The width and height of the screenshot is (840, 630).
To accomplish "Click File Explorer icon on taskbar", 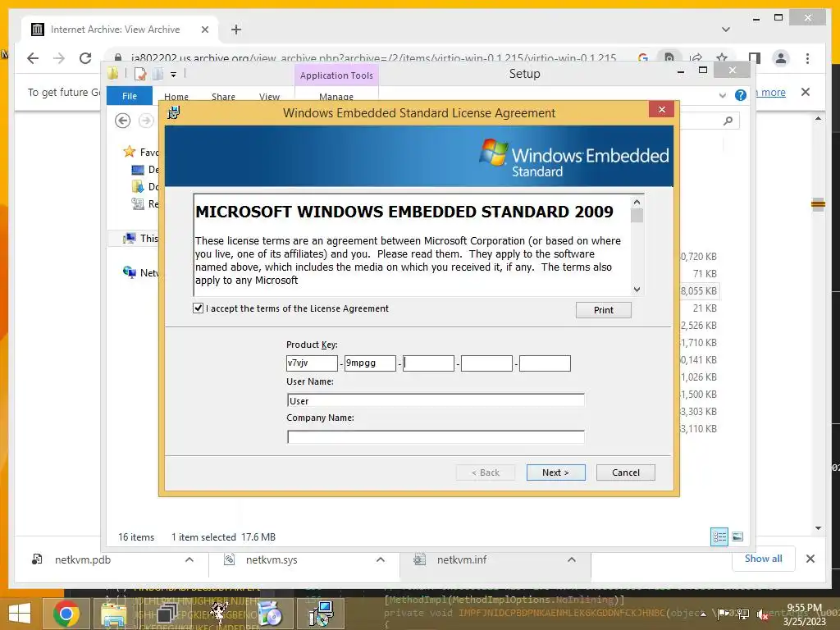I will click(113, 614).
